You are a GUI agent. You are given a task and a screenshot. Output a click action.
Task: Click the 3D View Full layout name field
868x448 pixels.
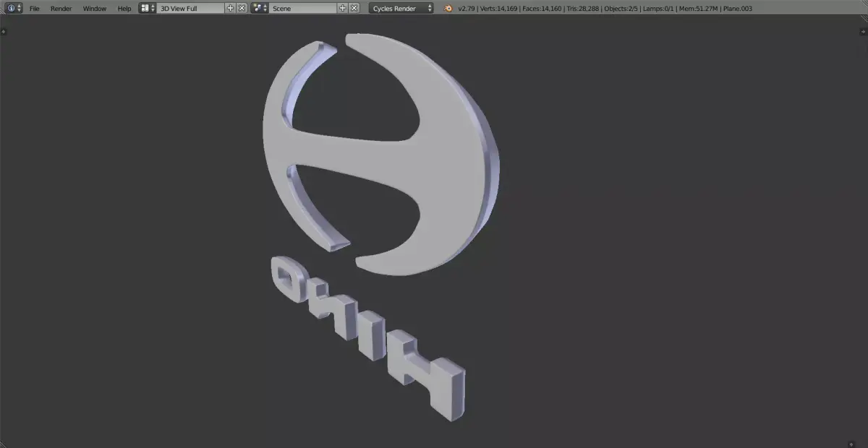191,8
